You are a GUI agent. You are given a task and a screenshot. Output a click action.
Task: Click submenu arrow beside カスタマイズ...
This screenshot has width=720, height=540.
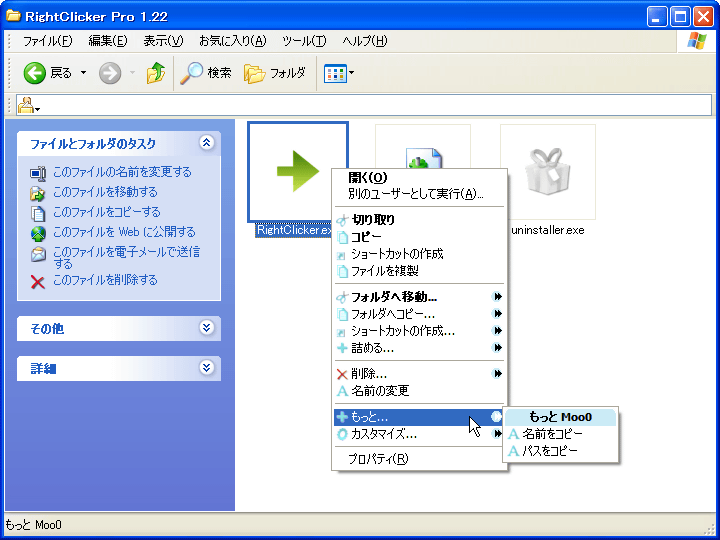tap(497, 433)
